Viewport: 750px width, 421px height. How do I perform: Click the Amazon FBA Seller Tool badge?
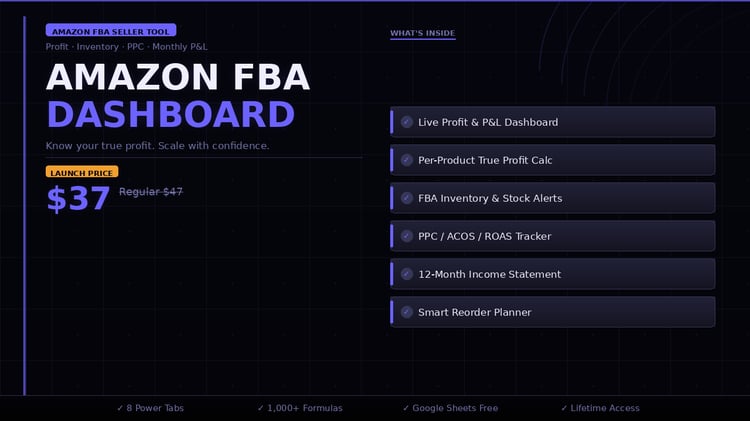[x=110, y=31]
